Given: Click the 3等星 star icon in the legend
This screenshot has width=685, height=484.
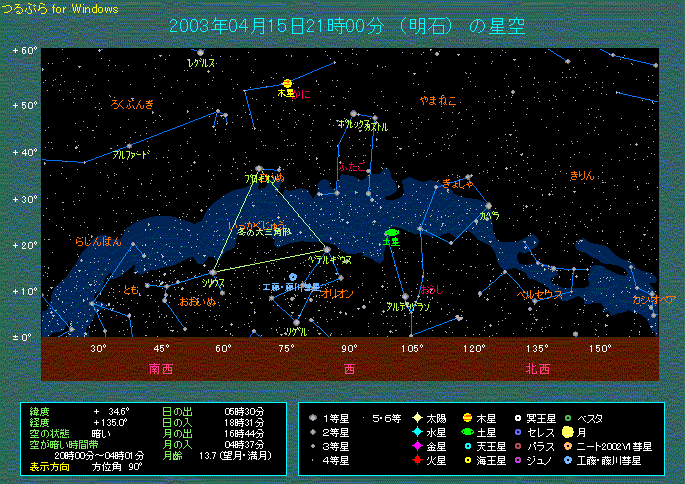Looking at the screenshot, I should (313, 446).
